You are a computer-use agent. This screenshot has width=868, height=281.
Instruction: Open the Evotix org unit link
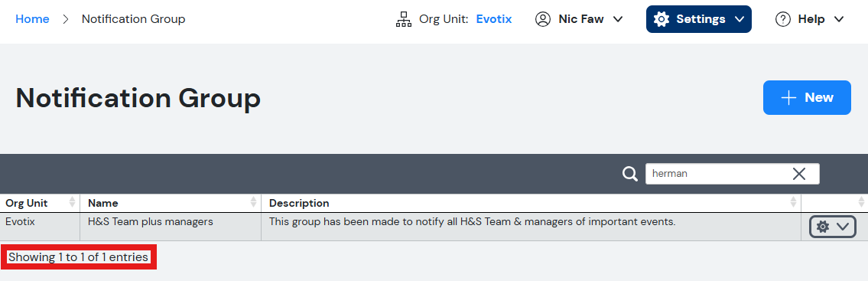click(x=494, y=19)
